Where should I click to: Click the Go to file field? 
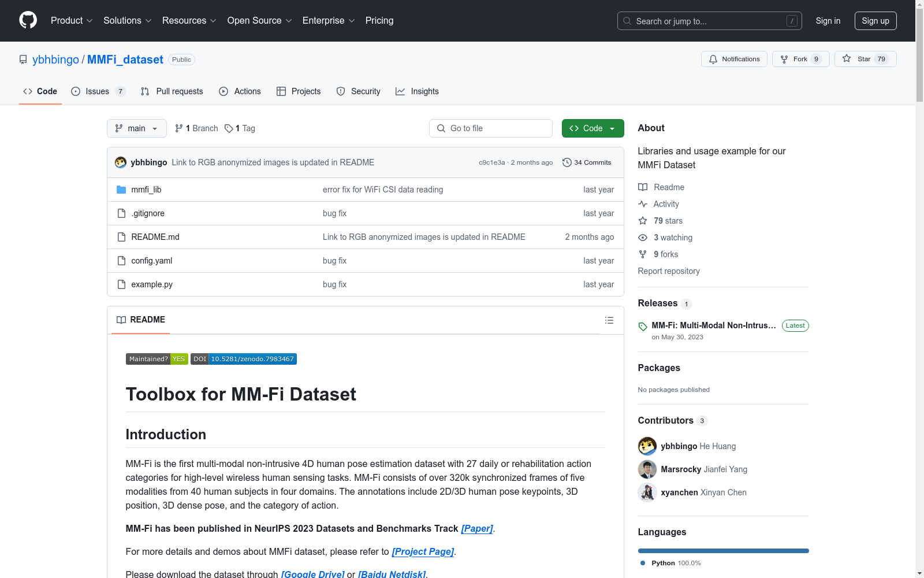click(491, 128)
